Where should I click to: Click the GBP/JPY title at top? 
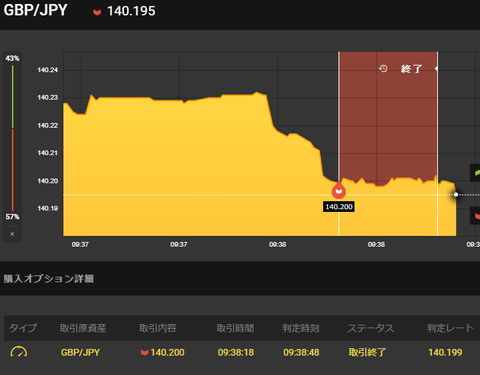tap(36, 10)
